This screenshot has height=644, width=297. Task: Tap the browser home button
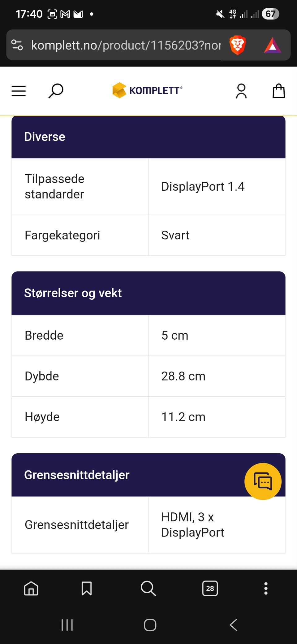click(x=31, y=588)
